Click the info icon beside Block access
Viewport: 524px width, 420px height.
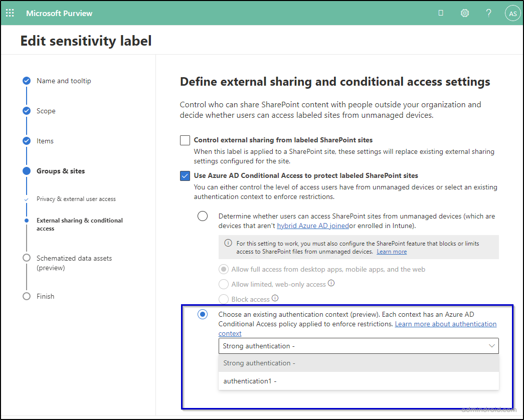275,298
